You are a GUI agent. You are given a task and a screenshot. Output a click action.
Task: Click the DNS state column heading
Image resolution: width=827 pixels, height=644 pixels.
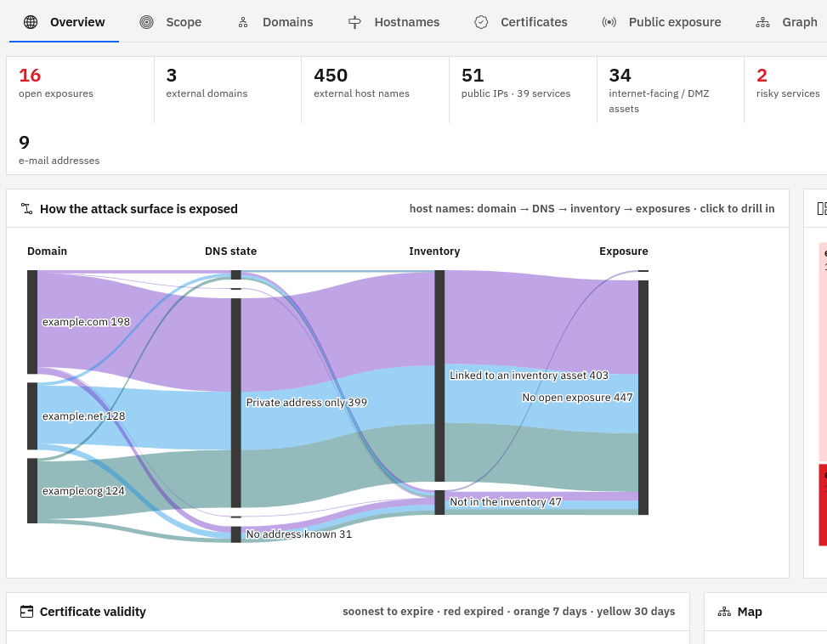[230, 251]
